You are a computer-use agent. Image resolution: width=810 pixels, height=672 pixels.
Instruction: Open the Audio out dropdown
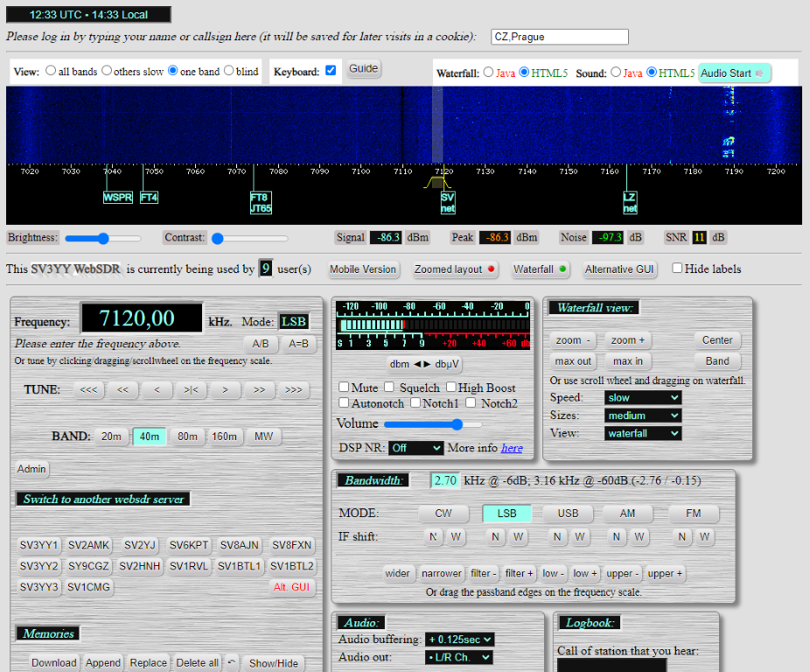click(458, 657)
